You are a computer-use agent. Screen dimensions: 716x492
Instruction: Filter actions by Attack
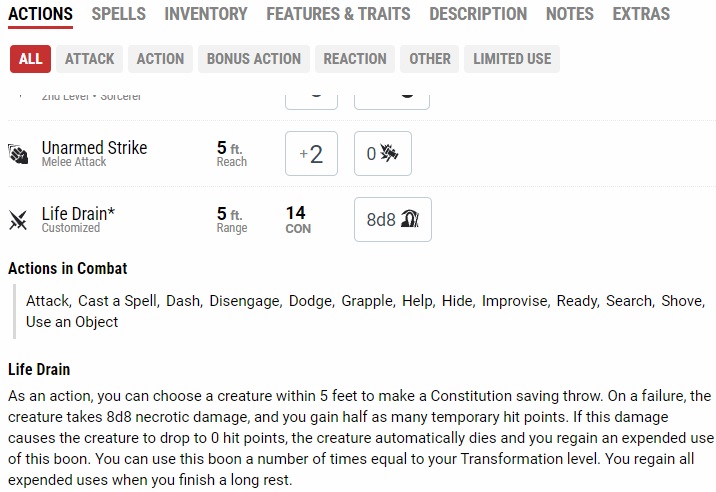point(90,59)
